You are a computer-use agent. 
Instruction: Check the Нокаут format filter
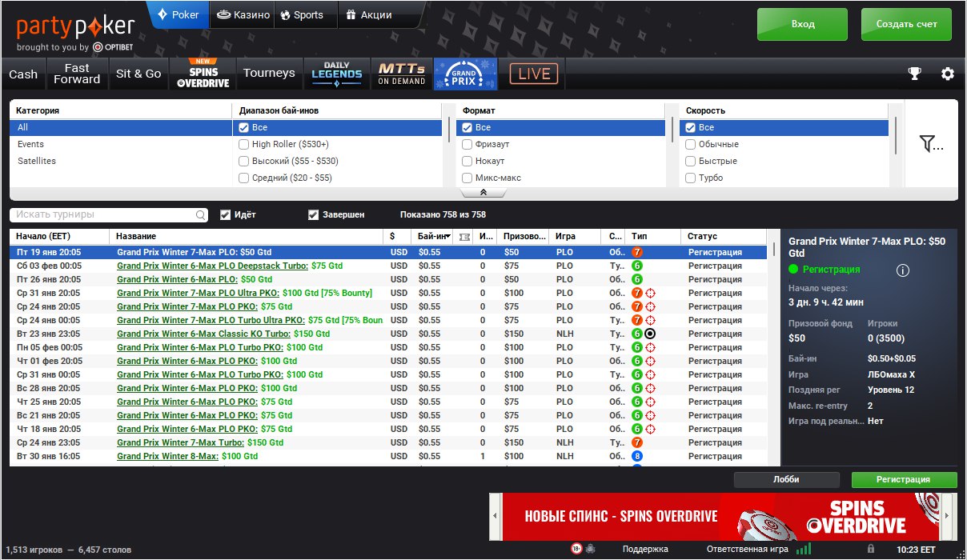click(x=467, y=161)
